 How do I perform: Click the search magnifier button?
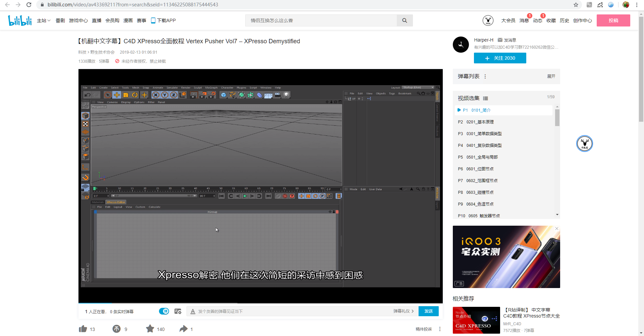405,20
